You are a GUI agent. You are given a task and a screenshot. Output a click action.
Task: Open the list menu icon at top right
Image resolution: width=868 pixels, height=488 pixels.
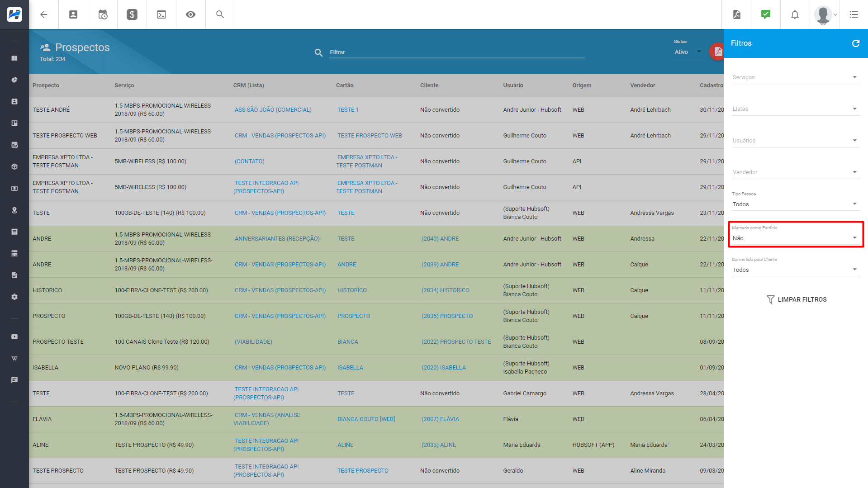click(x=854, y=14)
